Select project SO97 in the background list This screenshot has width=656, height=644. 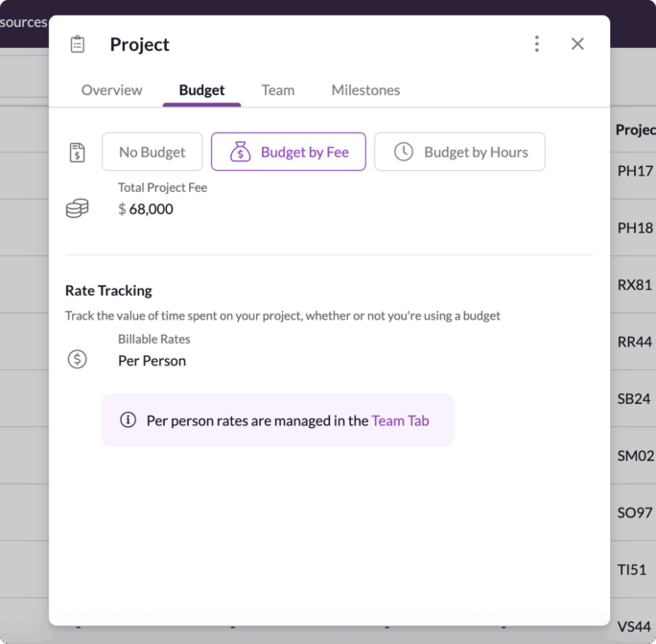635,513
